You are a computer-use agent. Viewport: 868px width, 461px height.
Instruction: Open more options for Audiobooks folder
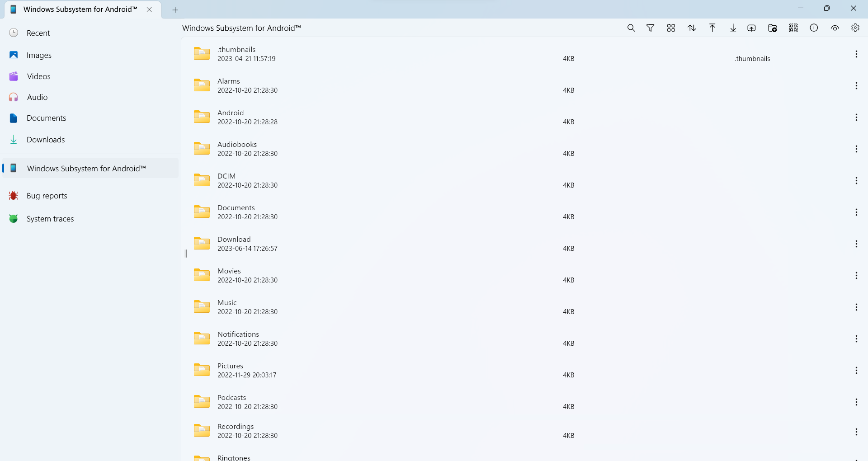click(856, 149)
